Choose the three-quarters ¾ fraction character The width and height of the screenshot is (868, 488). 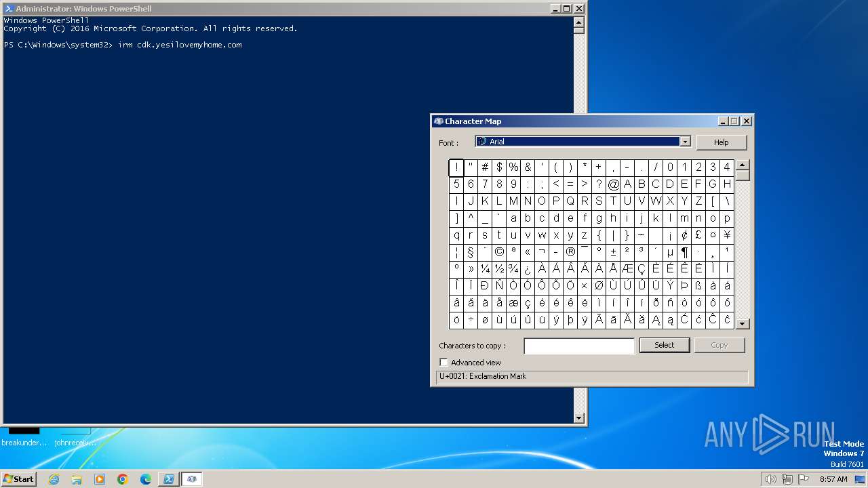pos(513,269)
